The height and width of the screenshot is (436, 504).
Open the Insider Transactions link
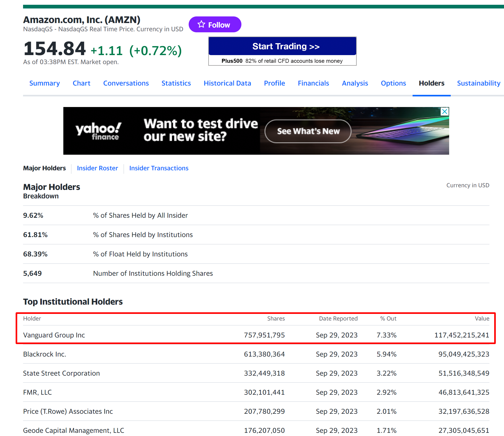pos(159,168)
